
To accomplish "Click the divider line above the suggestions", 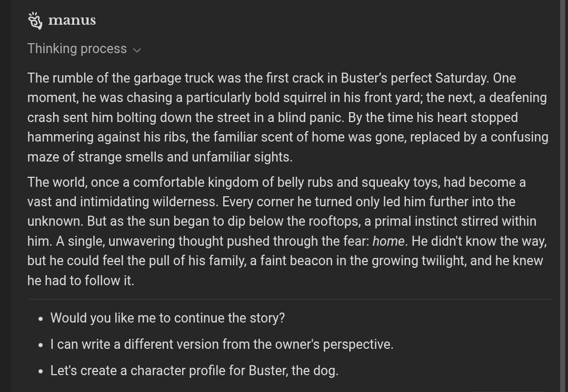I will point(290,299).
